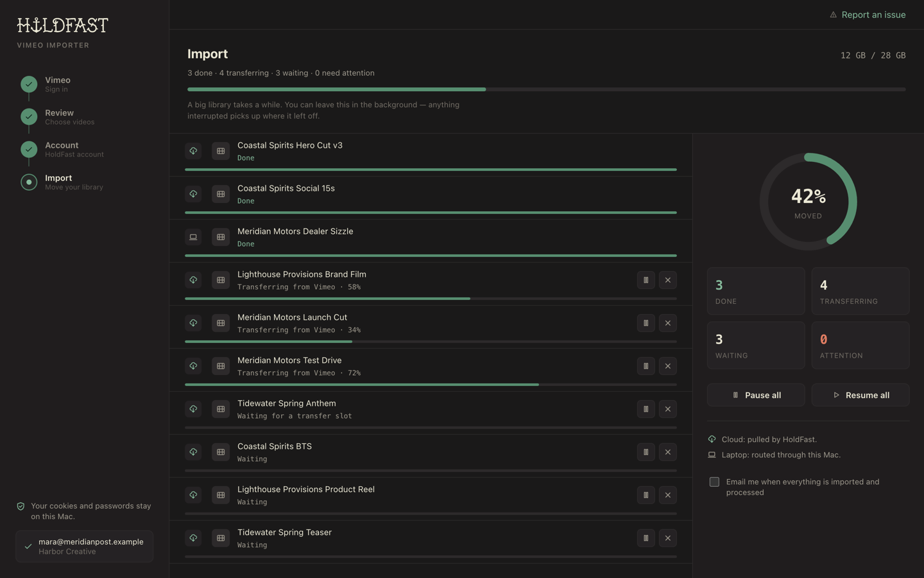
Task: Click the cloud icon for Tidewater Spring Anthem
Action: pos(193,409)
